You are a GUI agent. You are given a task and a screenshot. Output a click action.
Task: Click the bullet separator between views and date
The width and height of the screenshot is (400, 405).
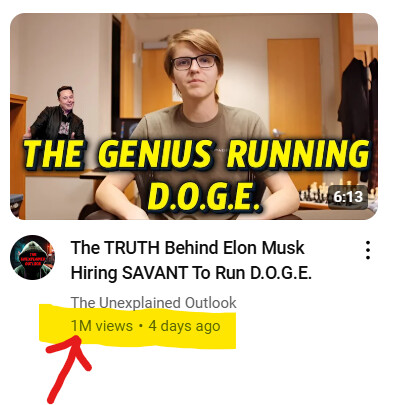click(x=141, y=326)
